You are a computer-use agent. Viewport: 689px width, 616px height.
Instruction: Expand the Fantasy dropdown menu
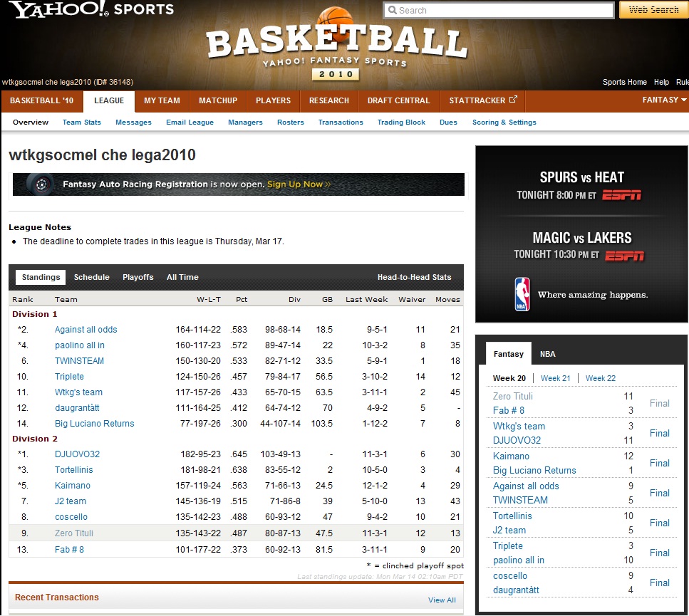point(664,100)
